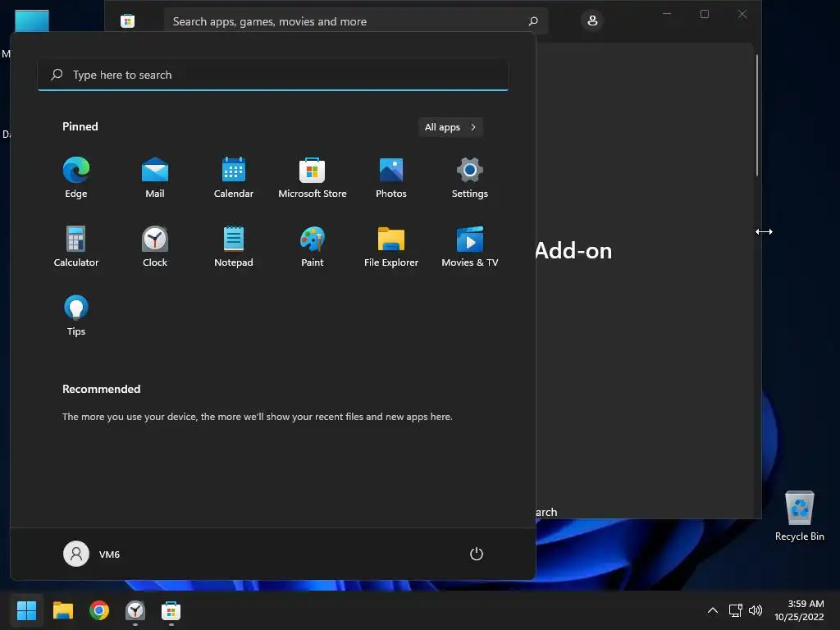The height and width of the screenshot is (630, 840).
Task: Expand the All apps list
Action: tap(450, 127)
